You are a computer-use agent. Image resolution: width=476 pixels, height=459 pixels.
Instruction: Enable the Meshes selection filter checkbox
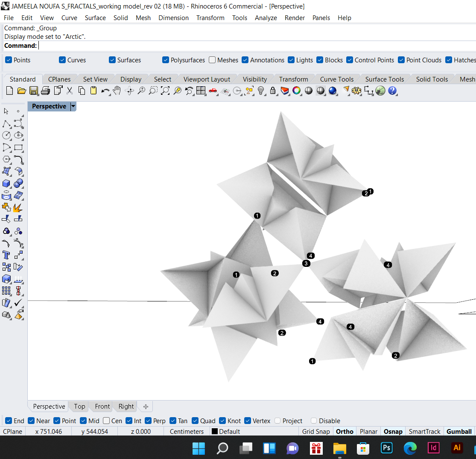click(212, 60)
